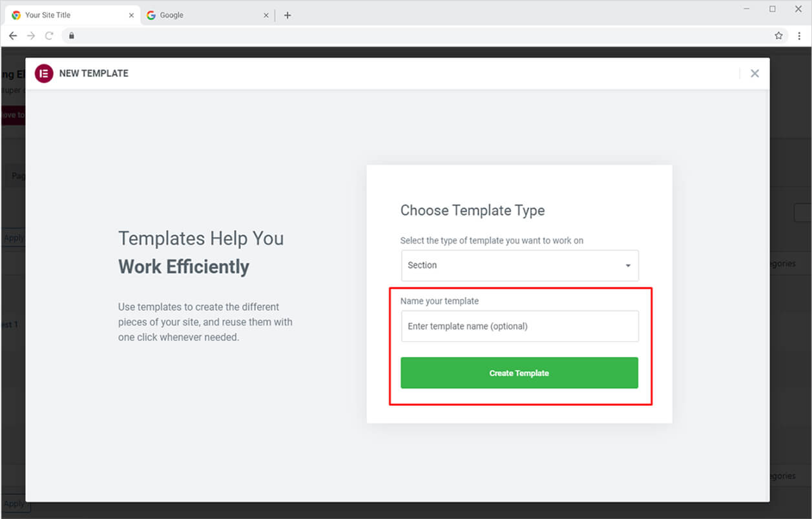Viewport: 812px width, 519px height.
Task: Switch to the Google tab
Action: (x=200, y=15)
